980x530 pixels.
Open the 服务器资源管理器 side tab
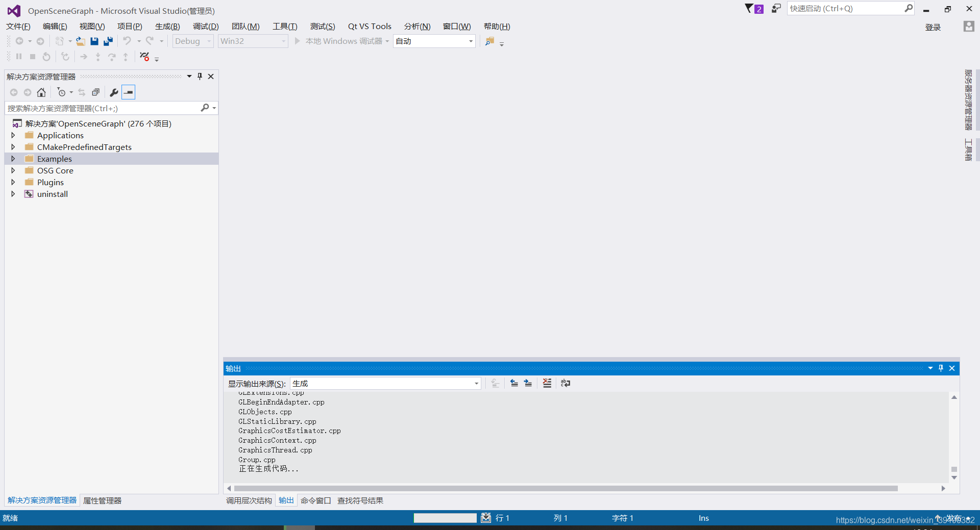968,100
